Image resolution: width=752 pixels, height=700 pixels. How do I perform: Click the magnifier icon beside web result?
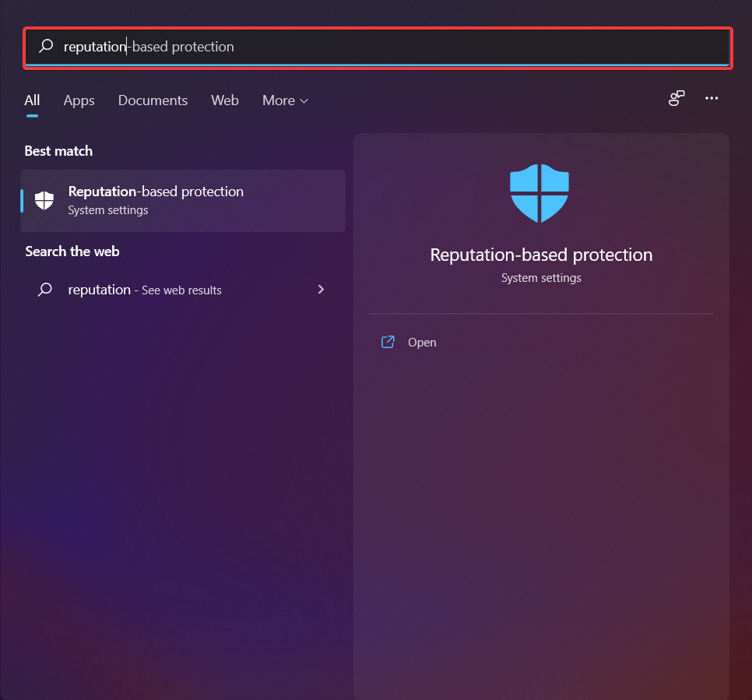tap(45, 290)
